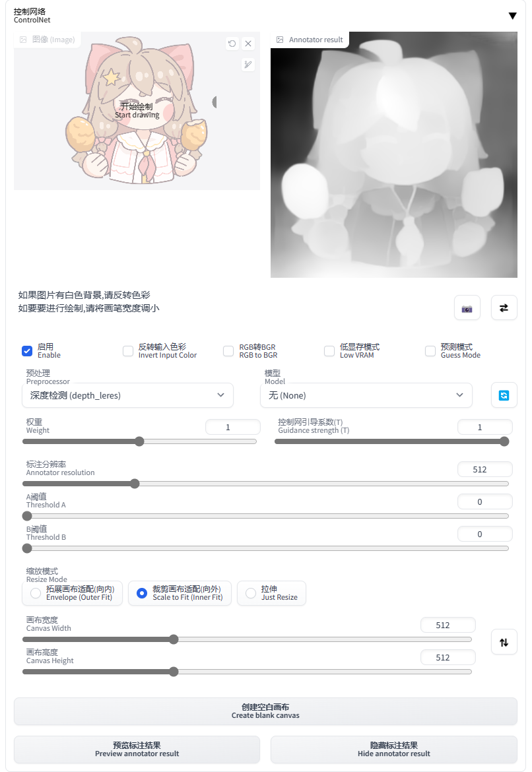Screen dimensions: 532x772
Task: Remove the input image with X icon
Action: coord(248,44)
